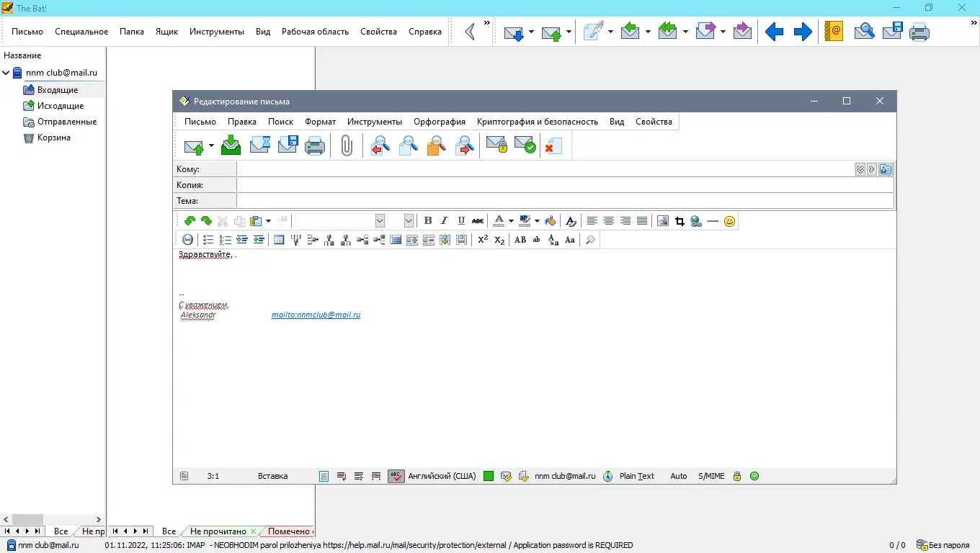This screenshot has height=553, width=980.
Task: Open the paste options dropdown arrow
Action: pyautogui.click(x=268, y=221)
